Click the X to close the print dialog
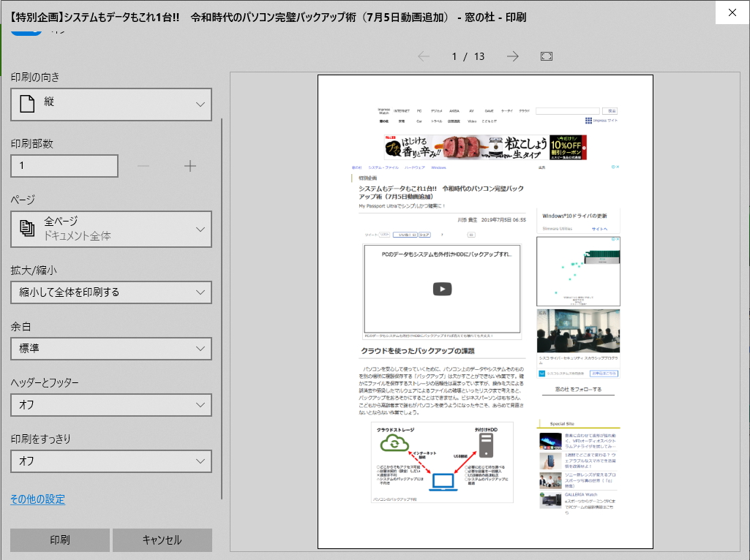Viewport: 750px width, 560px height. [x=732, y=12]
